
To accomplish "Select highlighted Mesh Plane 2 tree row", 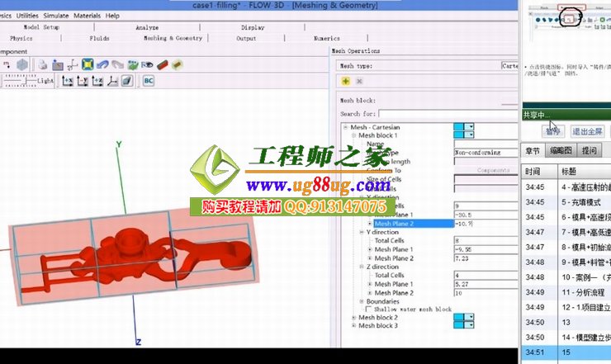I will [414, 224].
